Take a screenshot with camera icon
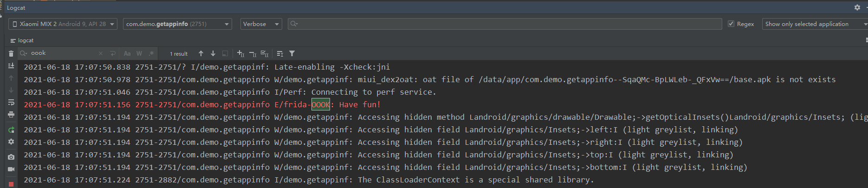868x188 pixels. [x=11, y=157]
